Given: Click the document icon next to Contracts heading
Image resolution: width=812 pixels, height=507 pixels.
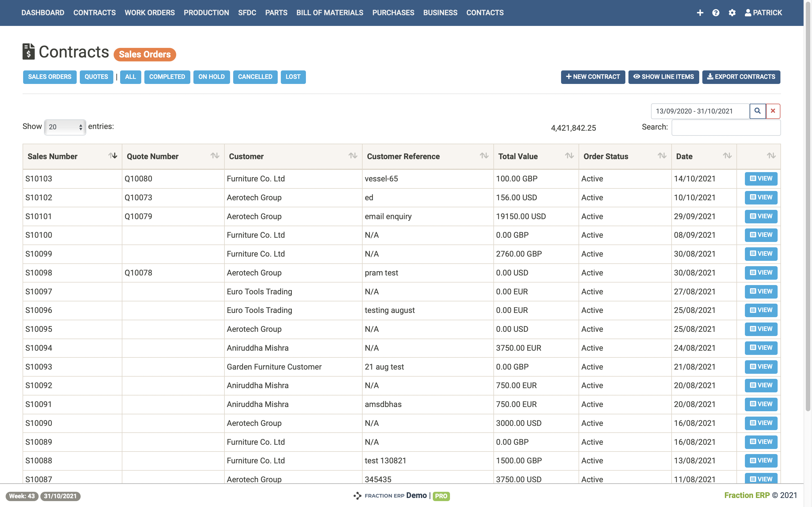Looking at the screenshot, I should click(x=29, y=52).
